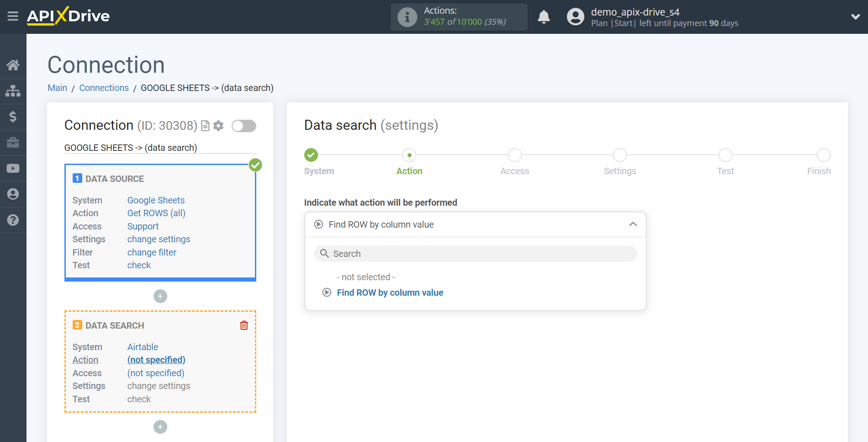Toggle the connection on/off switch
The height and width of the screenshot is (442, 868).
coord(244,126)
